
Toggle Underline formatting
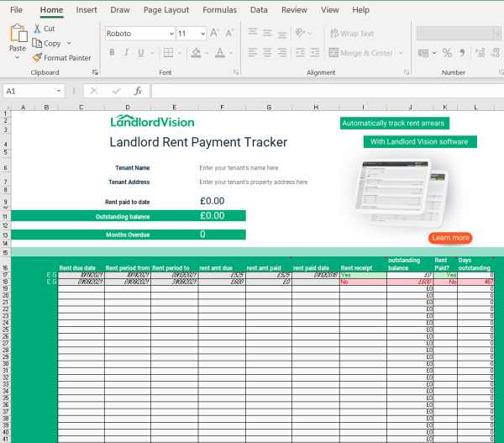pyautogui.click(x=141, y=52)
